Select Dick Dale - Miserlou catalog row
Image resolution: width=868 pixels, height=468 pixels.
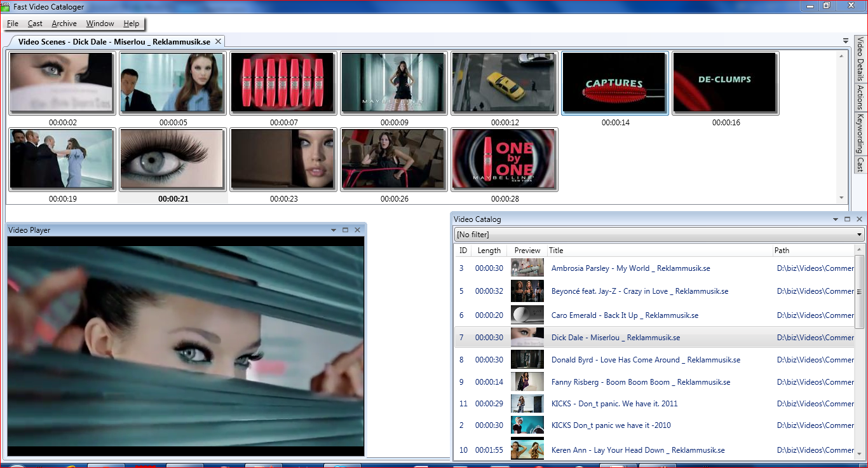pyautogui.click(x=654, y=338)
